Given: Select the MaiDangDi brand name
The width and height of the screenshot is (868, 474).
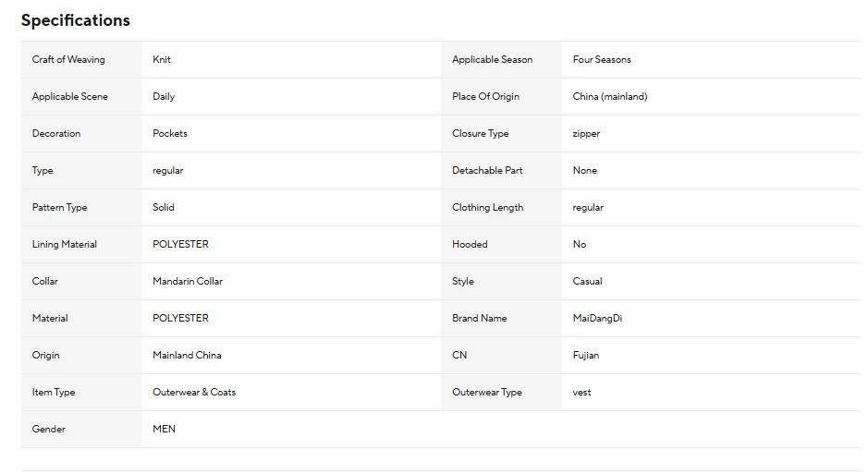Looking at the screenshot, I should [597, 318].
